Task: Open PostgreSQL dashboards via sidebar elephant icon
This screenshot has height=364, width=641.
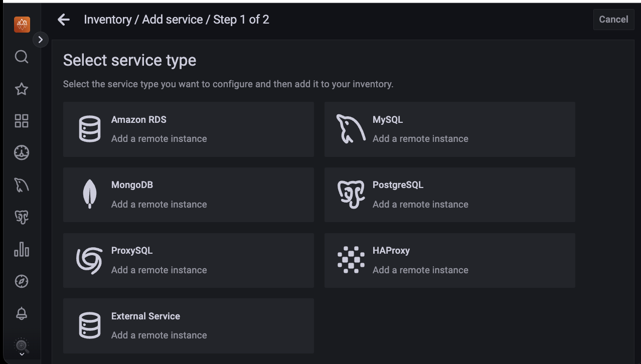Action: pos(22,217)
